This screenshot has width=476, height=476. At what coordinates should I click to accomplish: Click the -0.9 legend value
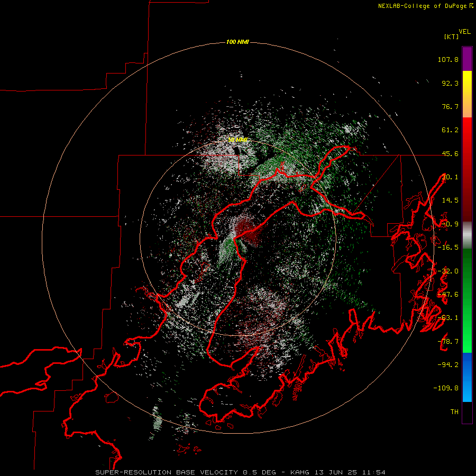click(450, 224)
